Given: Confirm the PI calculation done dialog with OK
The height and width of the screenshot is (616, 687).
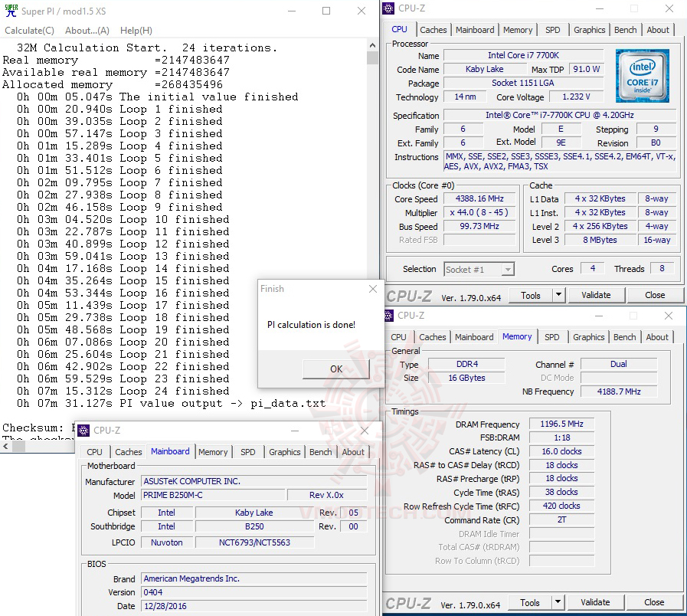Looking at the screenshot, I should point(336,369).
